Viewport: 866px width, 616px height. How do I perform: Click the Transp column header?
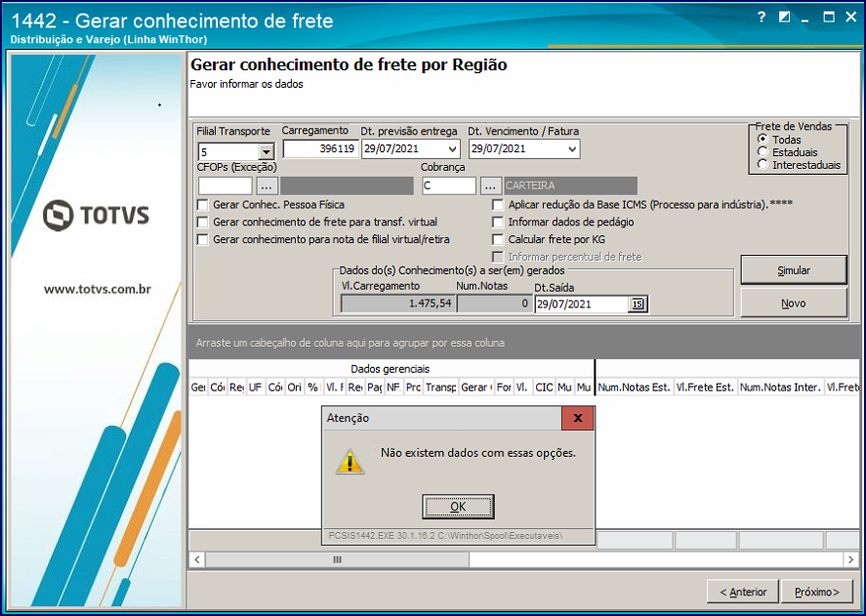[x=440, y=388]
